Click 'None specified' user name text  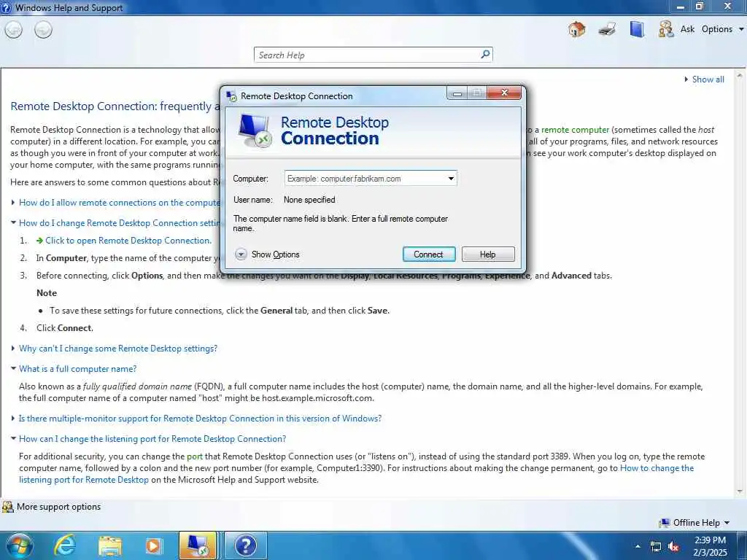tap(309, 200)
